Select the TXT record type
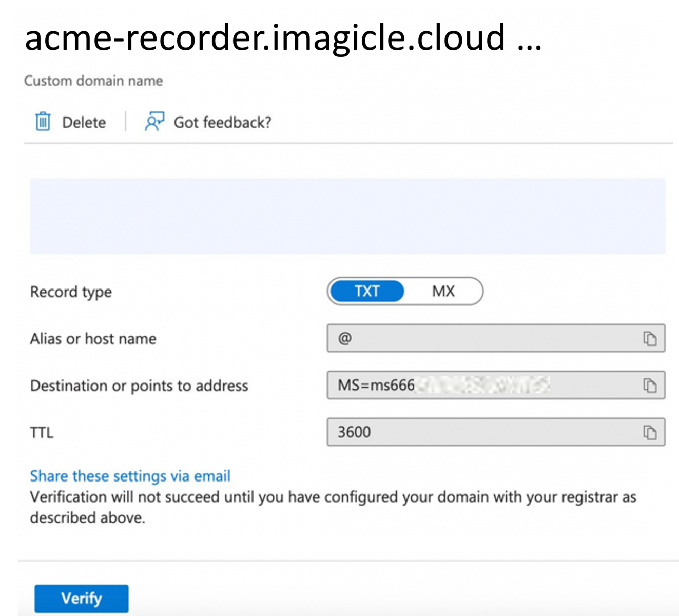The width and height of the screenshot is (679, 616). 367,292
